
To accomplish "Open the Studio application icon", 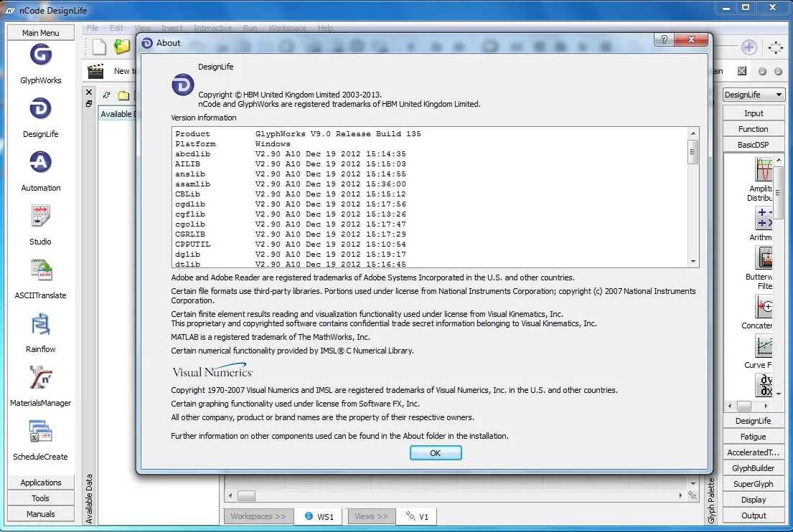I will (x=40, y=217).
